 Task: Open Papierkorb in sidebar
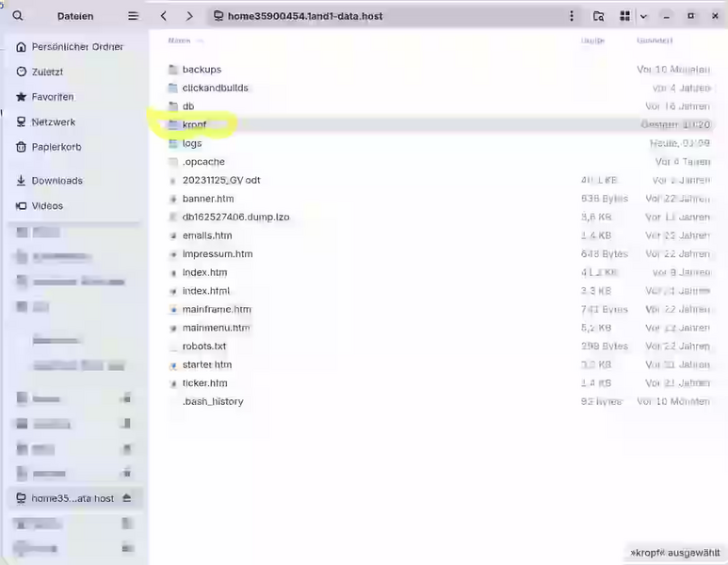tap(74, 147)
